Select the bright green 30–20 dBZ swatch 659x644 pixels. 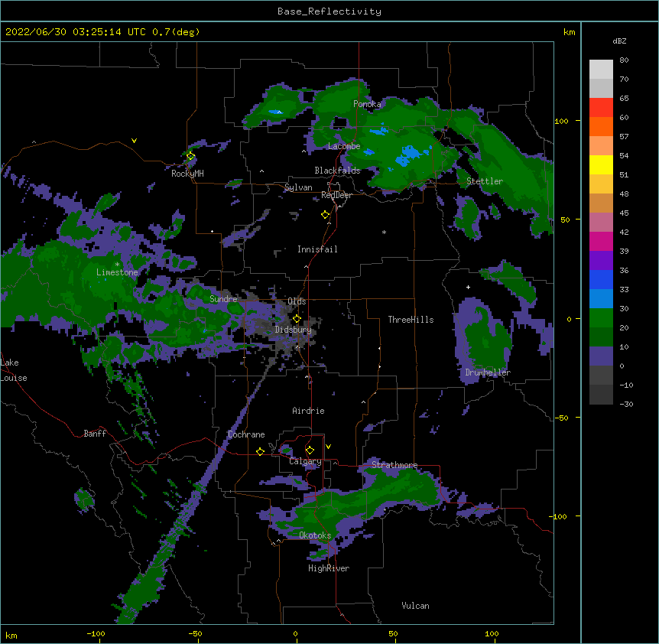pyautogui.click(x=601, y=318)
